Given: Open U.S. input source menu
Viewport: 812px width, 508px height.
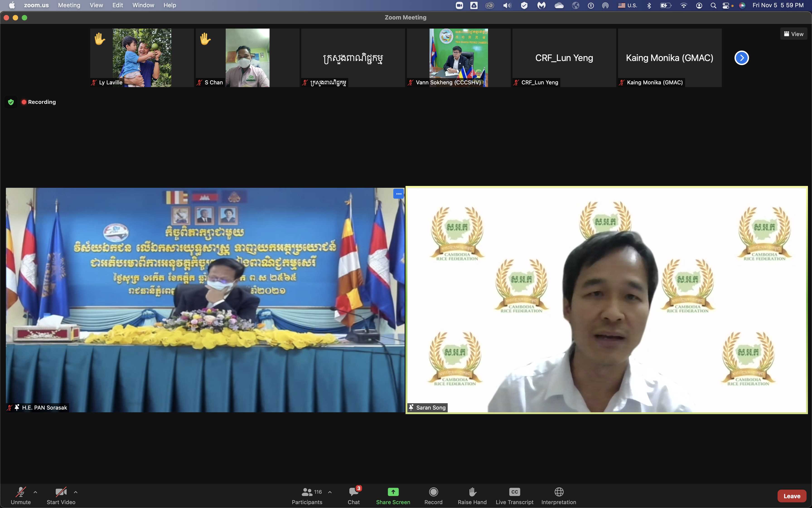Looking at the screenshot, I should click(627, 5).
